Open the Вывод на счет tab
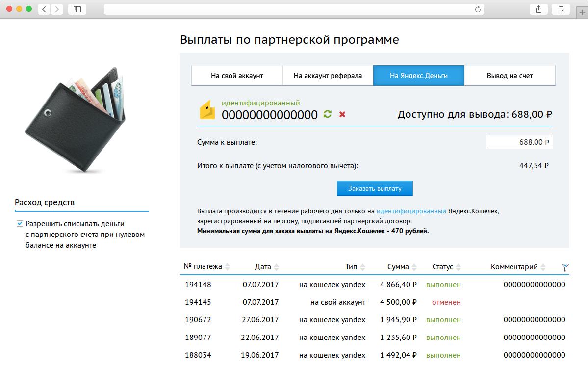The width and height of the screenshot is (588, 365). click(510, 76)
